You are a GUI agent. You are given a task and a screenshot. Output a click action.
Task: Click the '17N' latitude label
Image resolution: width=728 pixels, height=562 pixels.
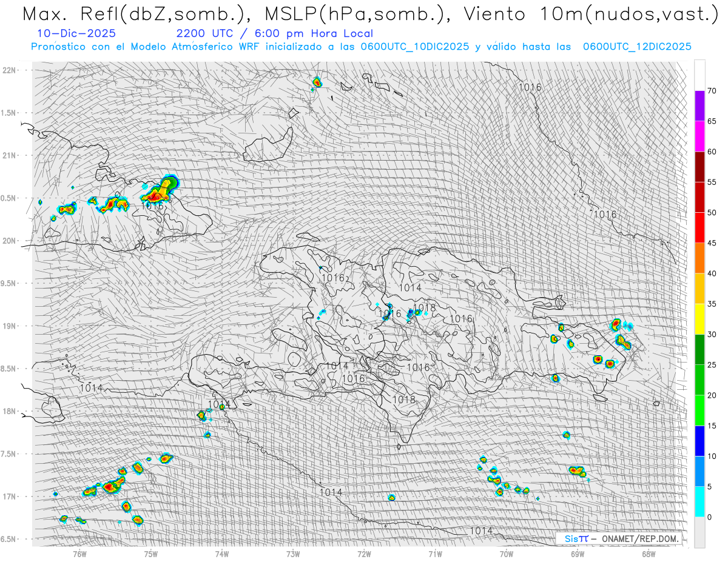[x=10, y=497]
